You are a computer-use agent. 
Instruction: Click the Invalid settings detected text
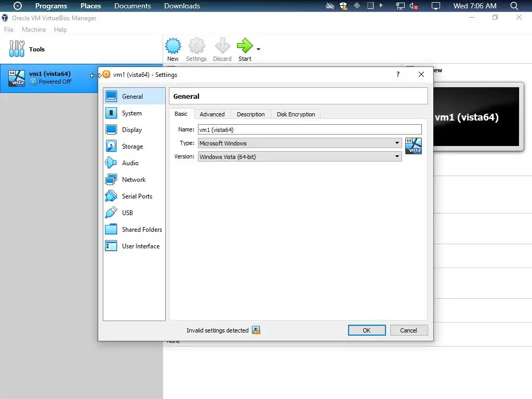tap(218, 330)
